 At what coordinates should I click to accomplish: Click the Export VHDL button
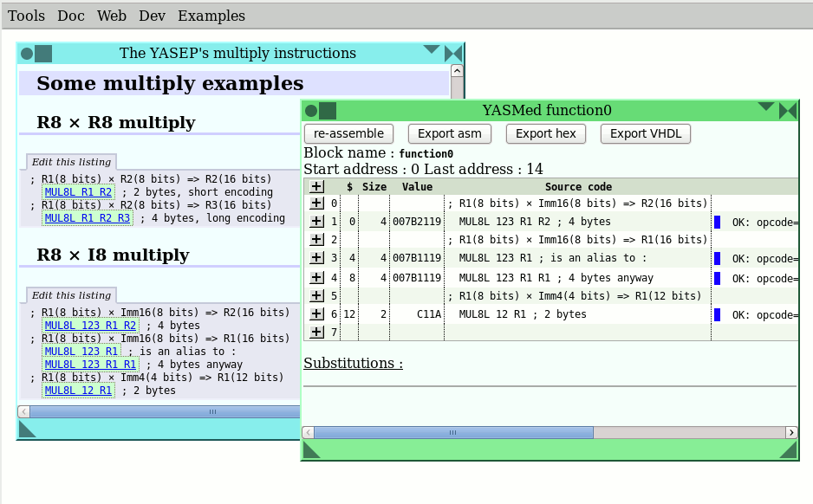click(x=646, y=133)
